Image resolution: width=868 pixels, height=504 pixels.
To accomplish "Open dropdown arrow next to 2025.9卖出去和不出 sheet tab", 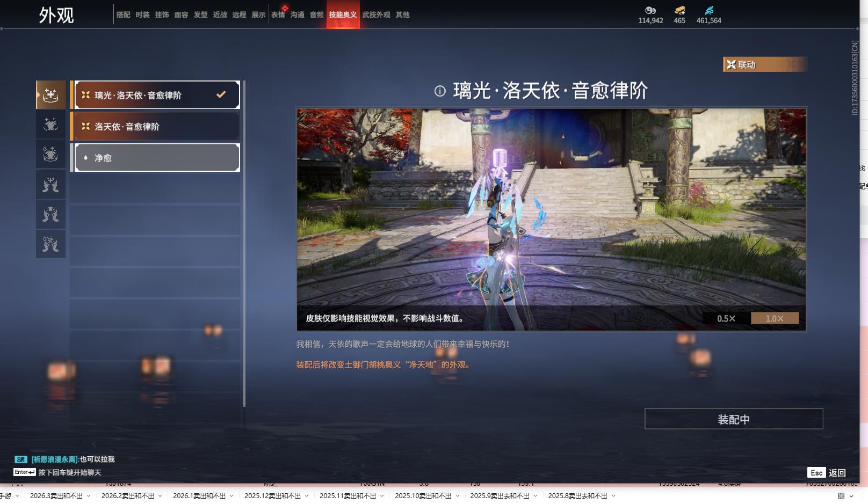I will click(x=536, y=496).
